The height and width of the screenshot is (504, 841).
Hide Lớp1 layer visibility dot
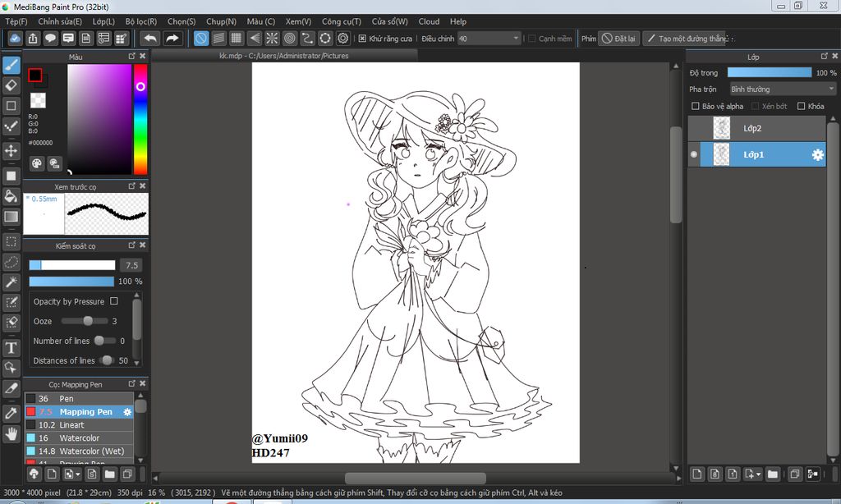pyautogui.click(x=694, y=154)
